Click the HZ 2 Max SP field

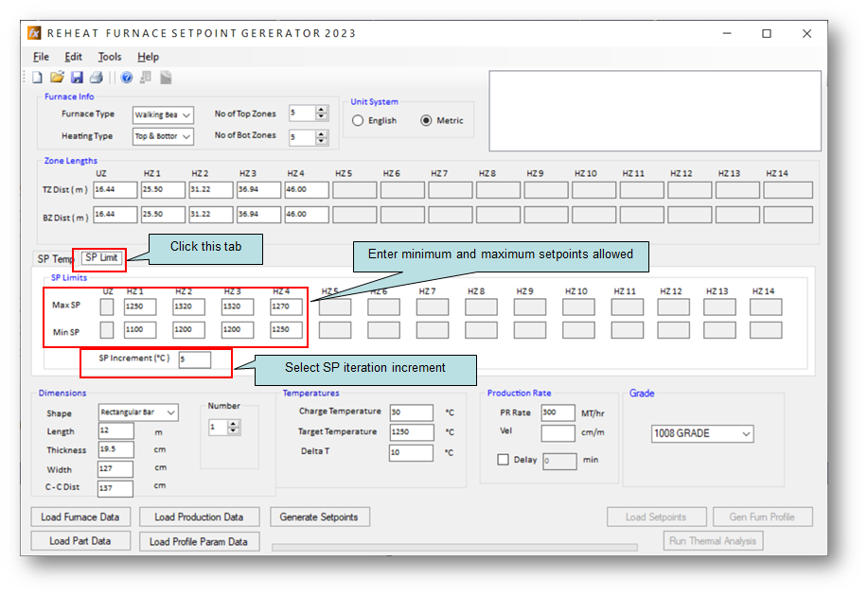(188, 307)
